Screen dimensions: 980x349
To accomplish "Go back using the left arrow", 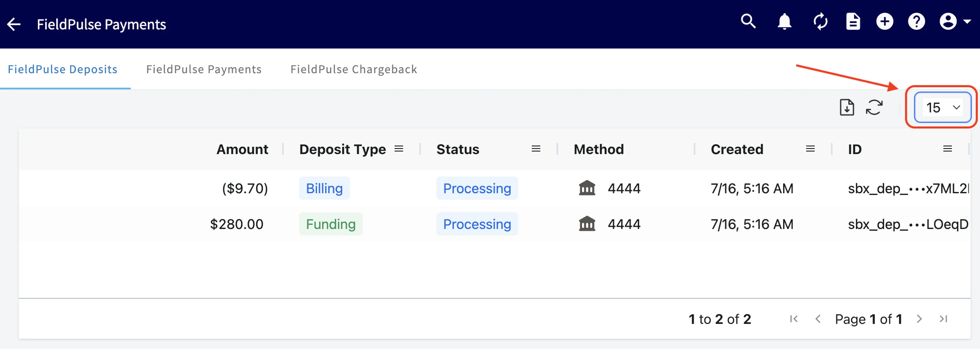I will coord(14,24).
